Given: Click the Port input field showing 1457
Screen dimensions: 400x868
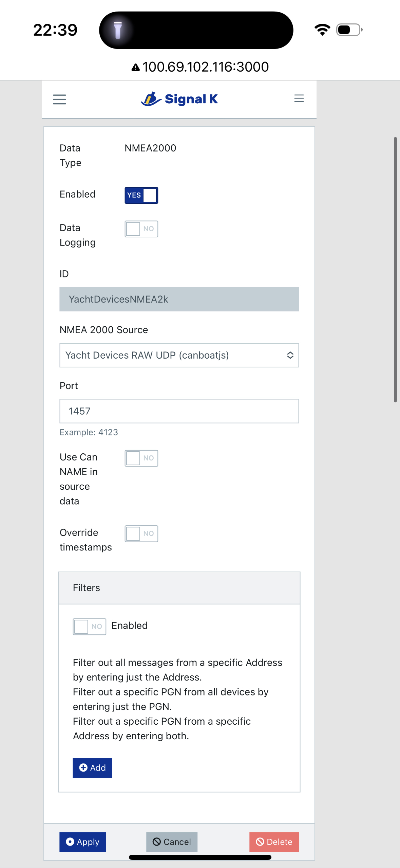Looking at the screenshot, I should click(179, 411).
